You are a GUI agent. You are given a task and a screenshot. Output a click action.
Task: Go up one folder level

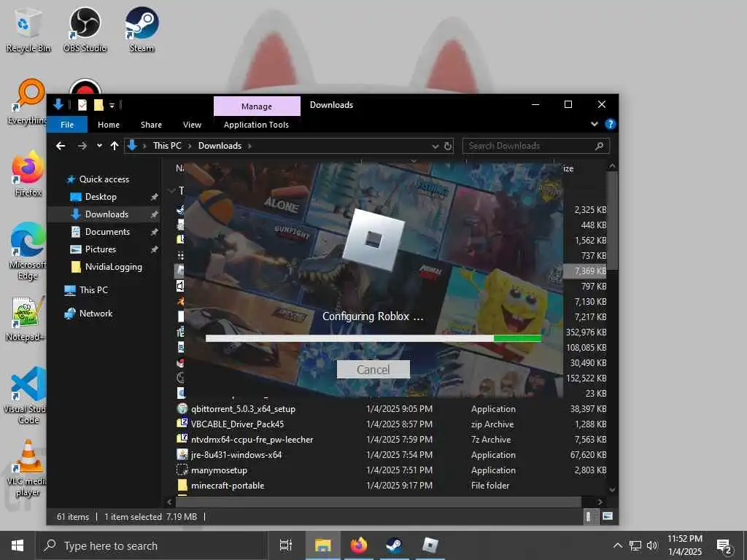coord(115,146)
